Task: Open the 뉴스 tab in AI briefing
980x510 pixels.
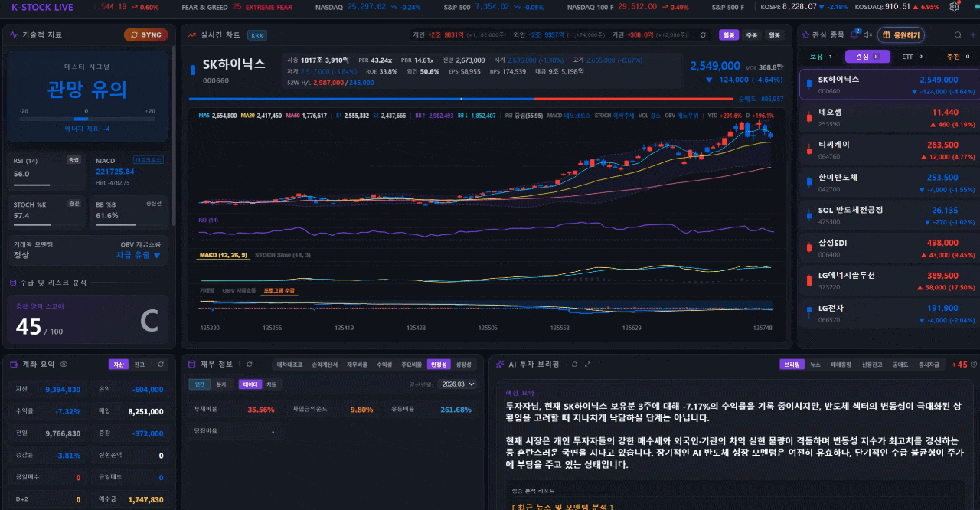Action: point(815,365)
